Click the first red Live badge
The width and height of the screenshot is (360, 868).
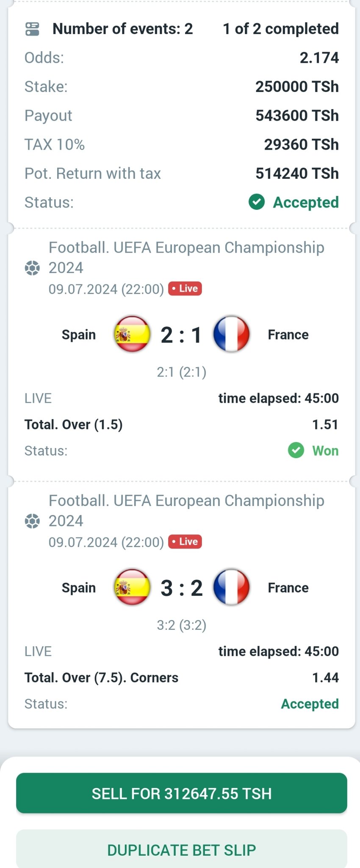(x=185, y=289)
